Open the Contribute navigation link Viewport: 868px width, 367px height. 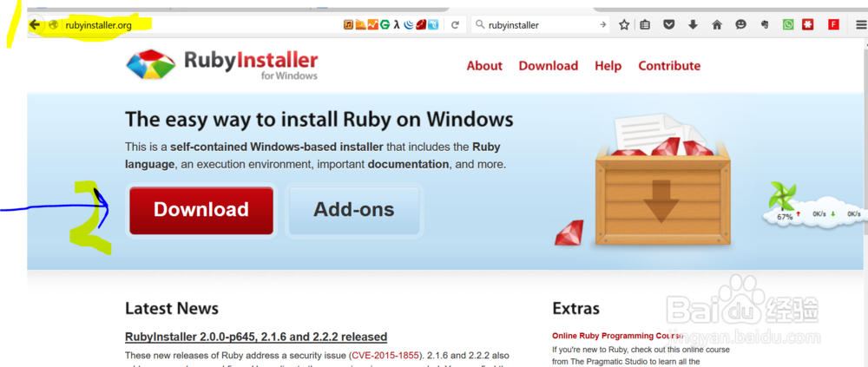[x=669, y=66]
